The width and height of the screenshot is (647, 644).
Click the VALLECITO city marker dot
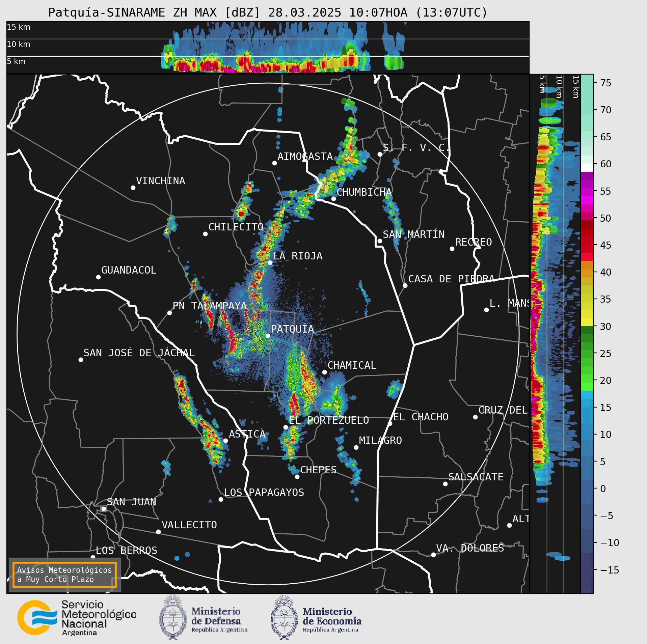158,532
